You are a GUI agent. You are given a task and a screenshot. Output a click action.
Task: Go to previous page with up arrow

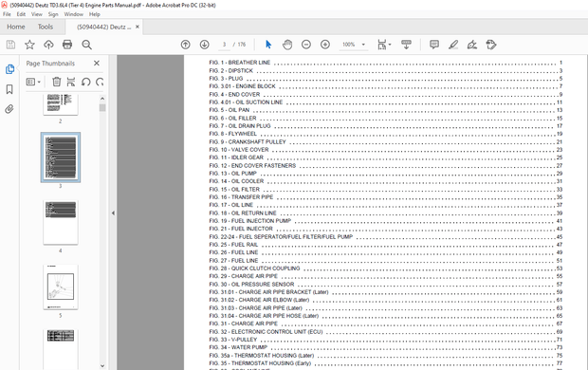[x=185, y=45]
